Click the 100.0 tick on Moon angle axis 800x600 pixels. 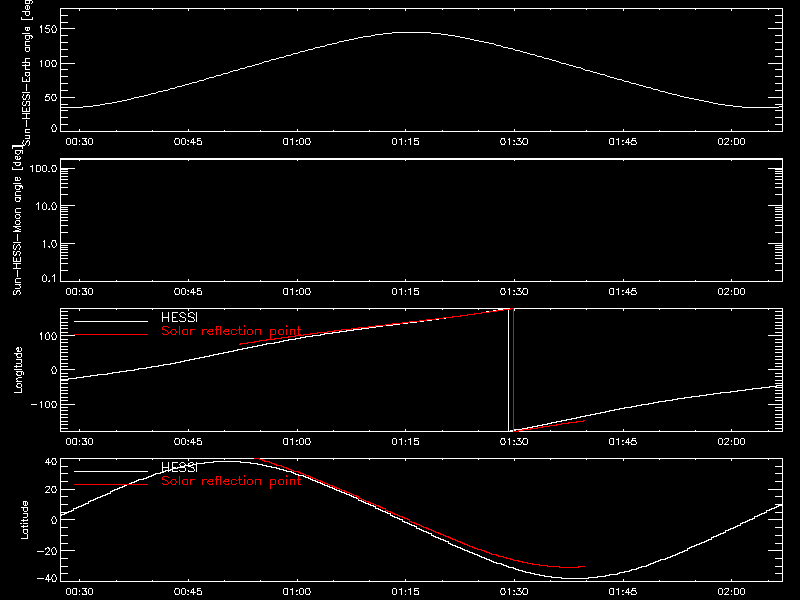43,168
